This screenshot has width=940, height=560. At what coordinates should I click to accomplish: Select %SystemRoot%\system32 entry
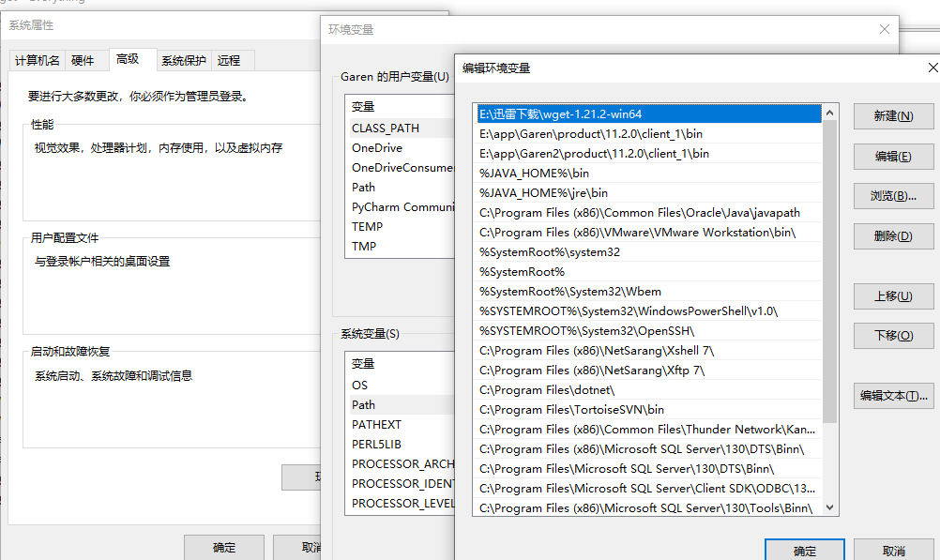[648, 251]
